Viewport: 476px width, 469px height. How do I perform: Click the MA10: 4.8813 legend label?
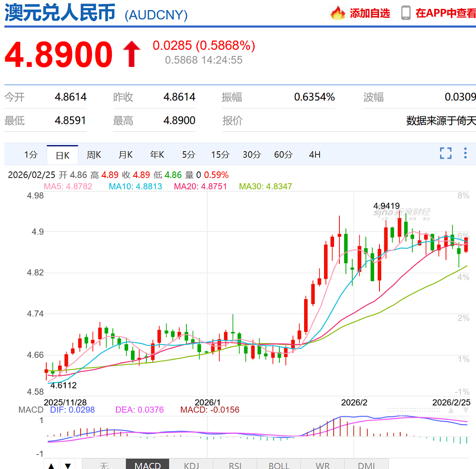[135, 186]
